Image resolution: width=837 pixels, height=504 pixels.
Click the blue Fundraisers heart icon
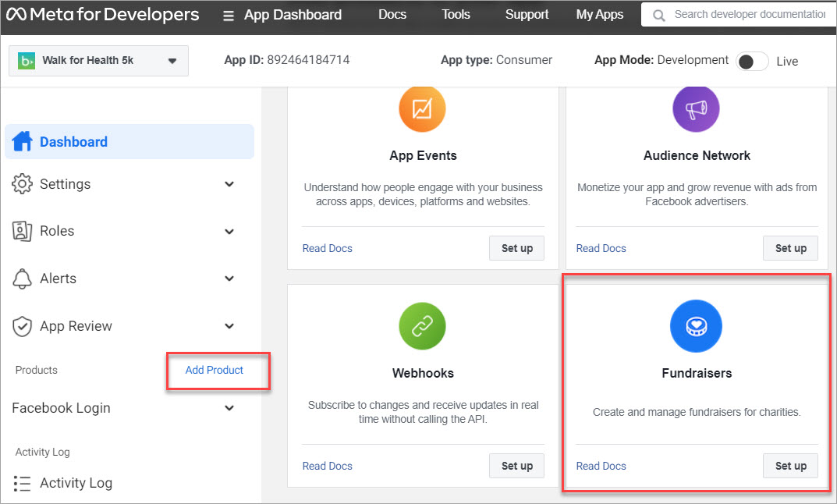pos(696,325)
